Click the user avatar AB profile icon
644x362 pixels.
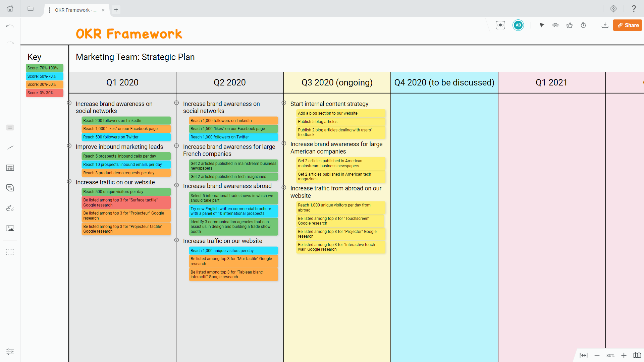tap(518, 25)
